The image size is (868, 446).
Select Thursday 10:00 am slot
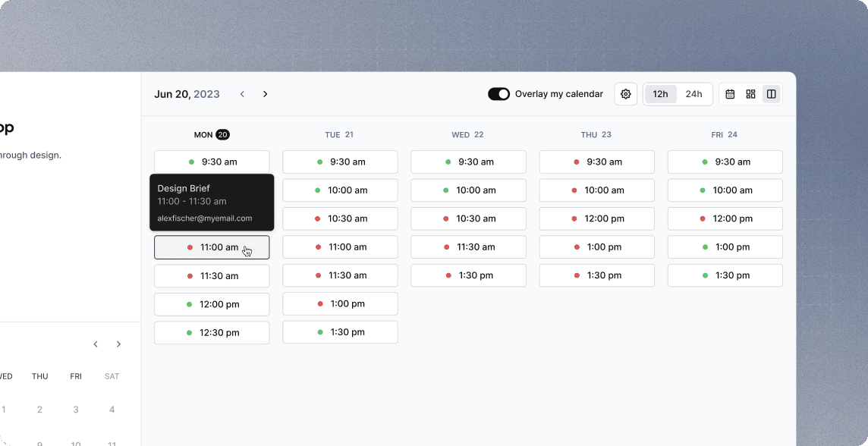click(596, 190)
